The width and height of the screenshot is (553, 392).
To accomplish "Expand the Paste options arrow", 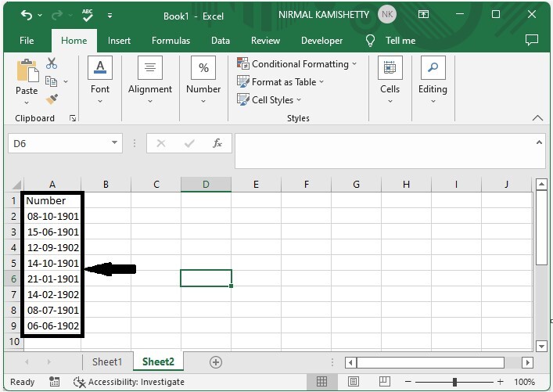I will (x=27, y=102).
